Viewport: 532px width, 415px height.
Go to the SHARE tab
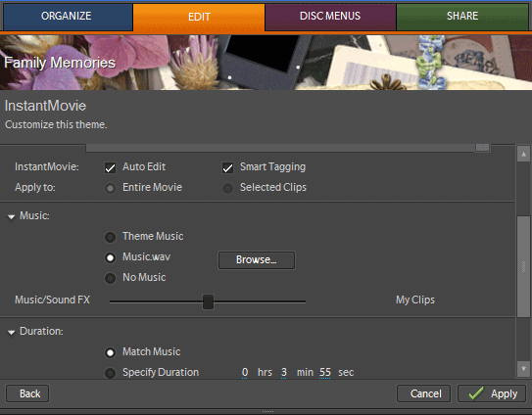pyautogui.click(x=462, y=17)
